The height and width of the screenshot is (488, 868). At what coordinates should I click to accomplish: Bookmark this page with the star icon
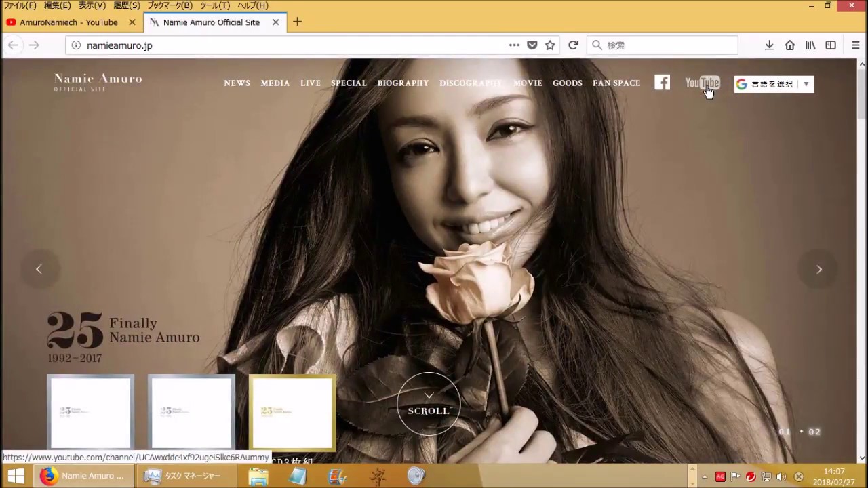550,45
